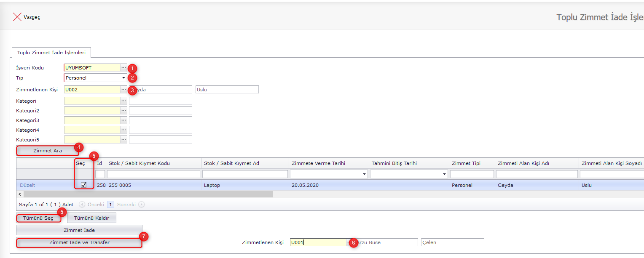Image resolution: width=644 pixels, height=258 pixels.
Task: Click the Stok / Sabit Kıymet Kodu filter field
Action: pyautogui.click(x=153, y=174)
